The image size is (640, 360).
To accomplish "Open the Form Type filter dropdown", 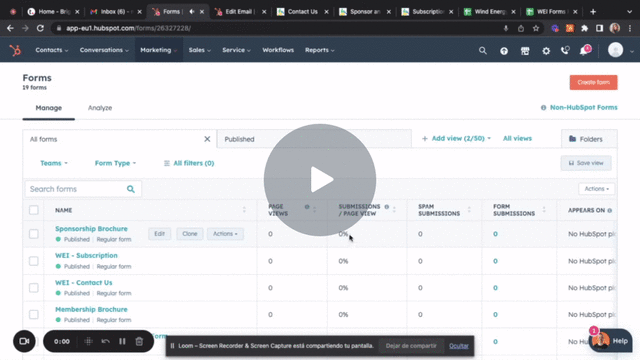I will coord(116,163).
